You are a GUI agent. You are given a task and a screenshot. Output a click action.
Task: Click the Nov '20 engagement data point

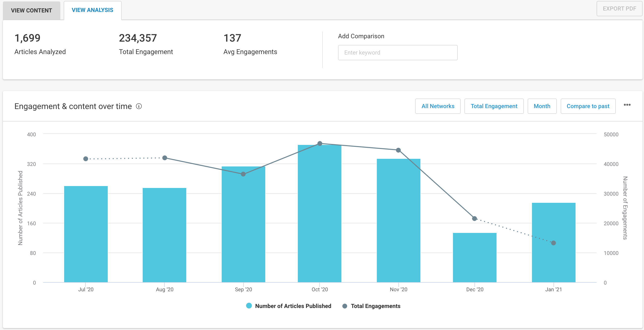[399, 150]
